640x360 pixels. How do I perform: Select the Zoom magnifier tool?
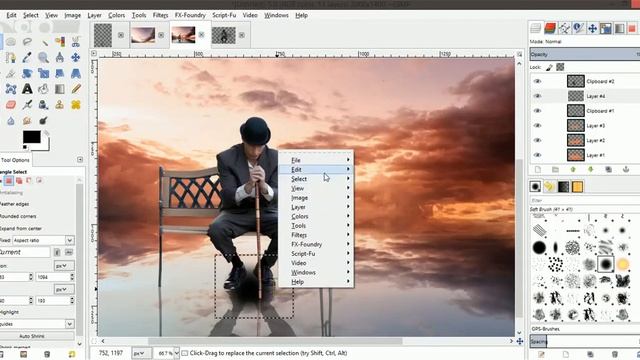tap(43, 58)
